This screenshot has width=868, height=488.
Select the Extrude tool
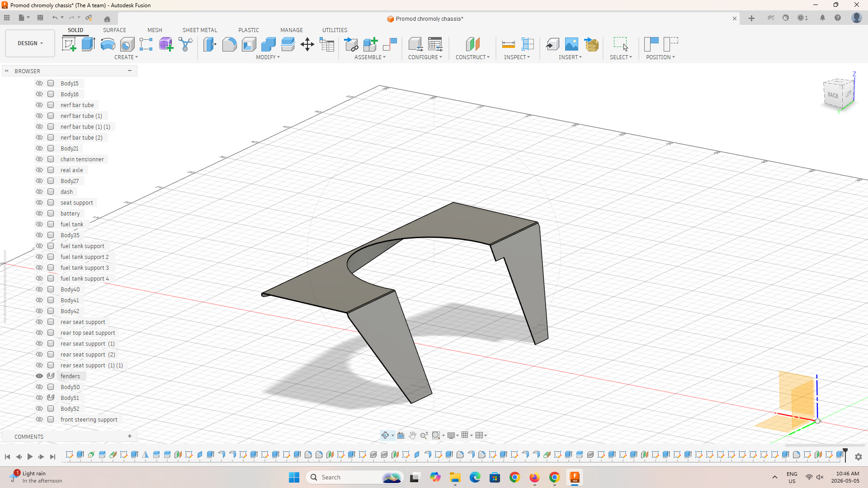[x=88, y=44]
